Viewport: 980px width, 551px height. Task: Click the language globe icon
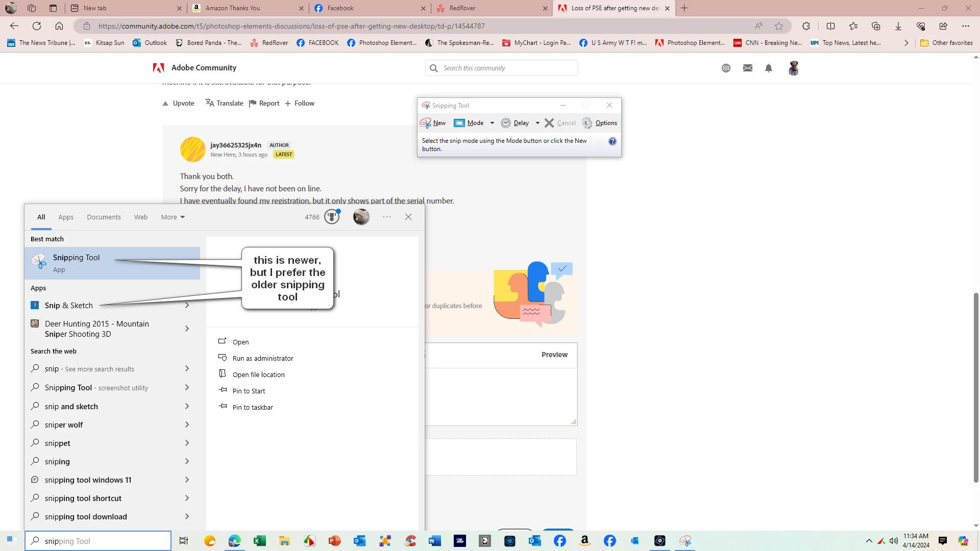(x=726, y=68)
